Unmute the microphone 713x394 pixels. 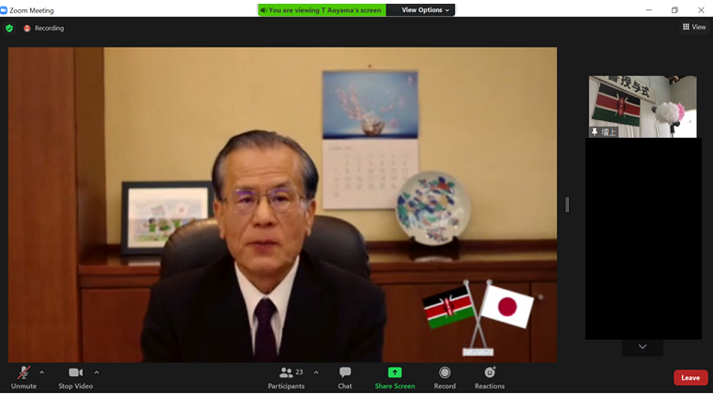[24, 378]
